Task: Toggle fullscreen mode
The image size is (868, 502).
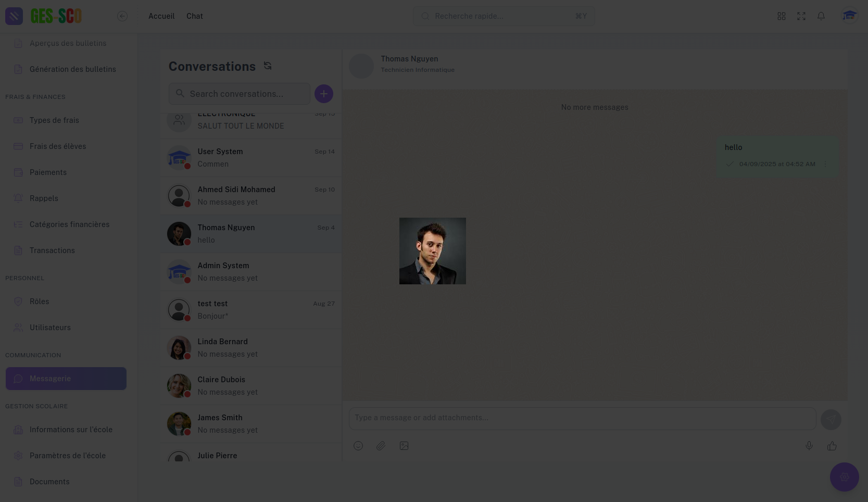Action: click(x=801, y=16)
